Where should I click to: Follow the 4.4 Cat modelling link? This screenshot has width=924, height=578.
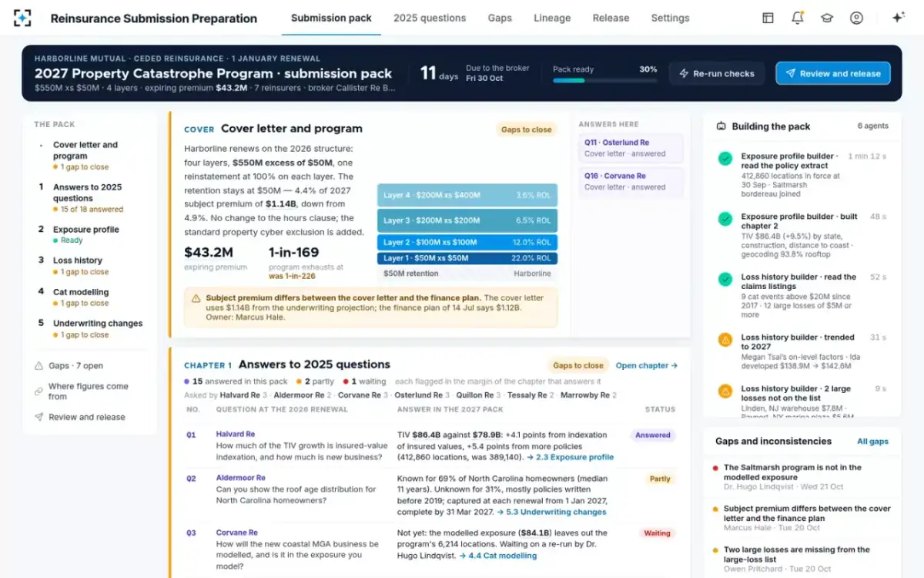point(497,555)
